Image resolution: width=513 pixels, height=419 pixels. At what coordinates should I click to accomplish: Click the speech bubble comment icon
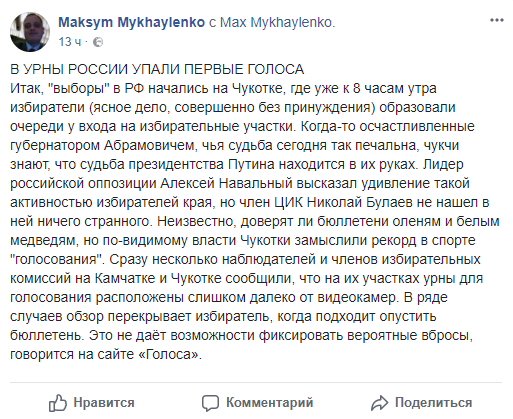click(210, 403)
